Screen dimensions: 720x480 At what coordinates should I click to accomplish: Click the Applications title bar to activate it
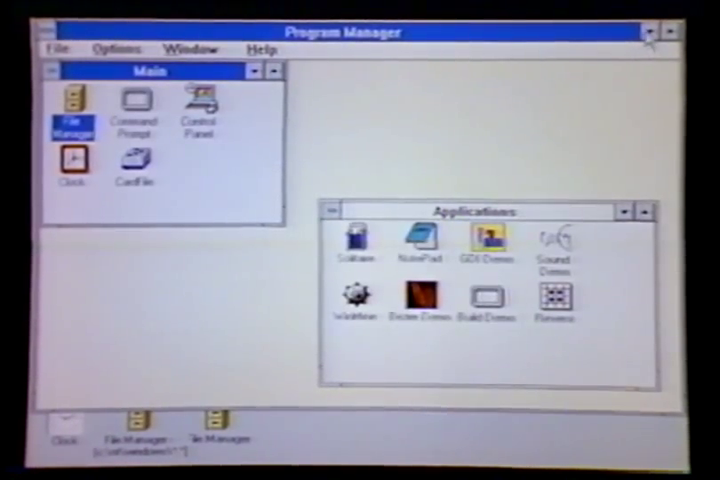click(x=478, y=211)
